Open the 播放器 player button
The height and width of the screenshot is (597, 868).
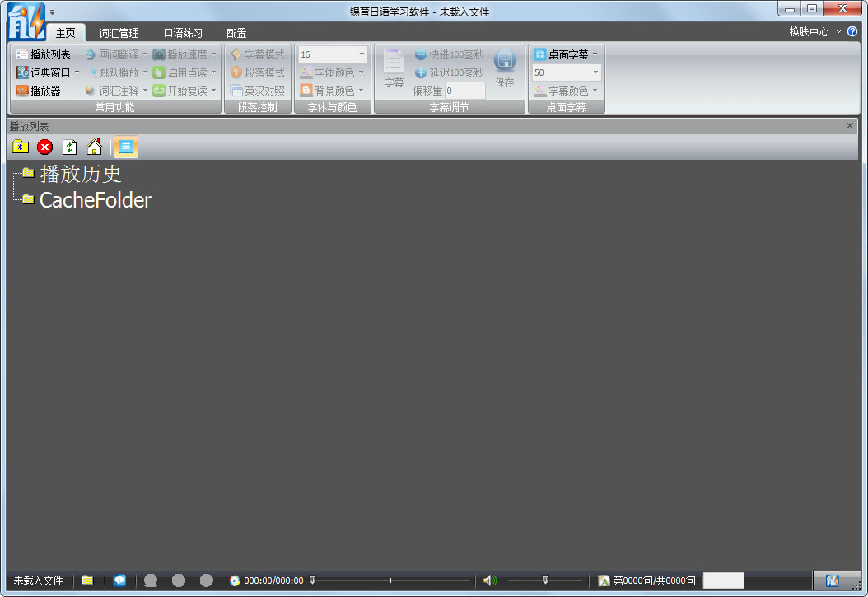[x=38, y=91]
